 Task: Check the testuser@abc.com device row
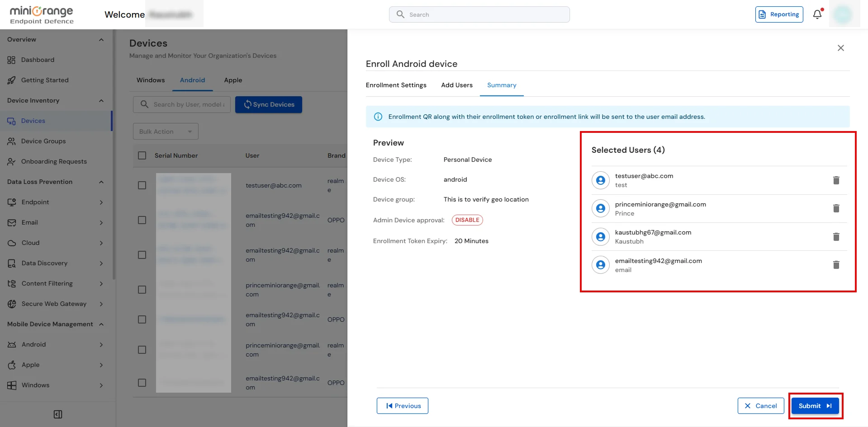click(x=142, y=185)
